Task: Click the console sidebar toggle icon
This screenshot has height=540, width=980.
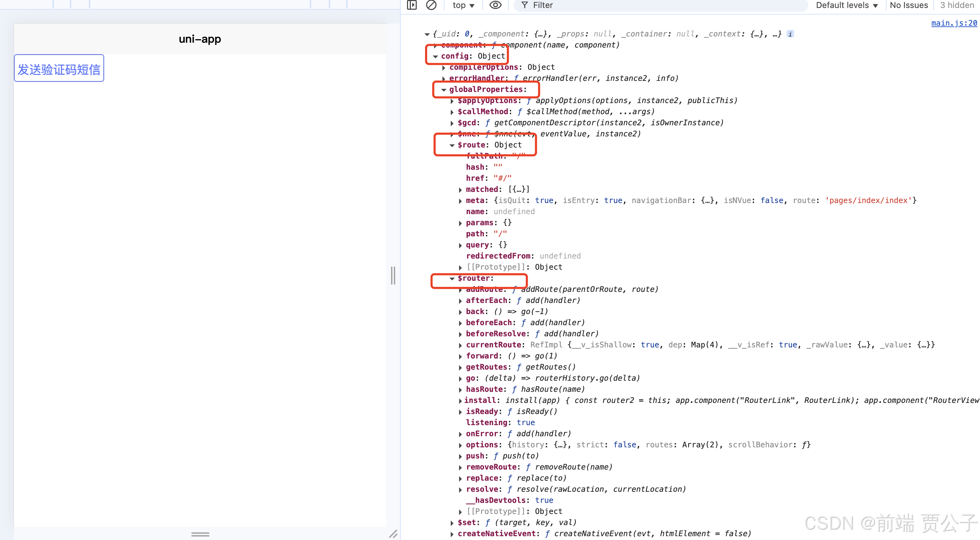Action: coord(412,5)
